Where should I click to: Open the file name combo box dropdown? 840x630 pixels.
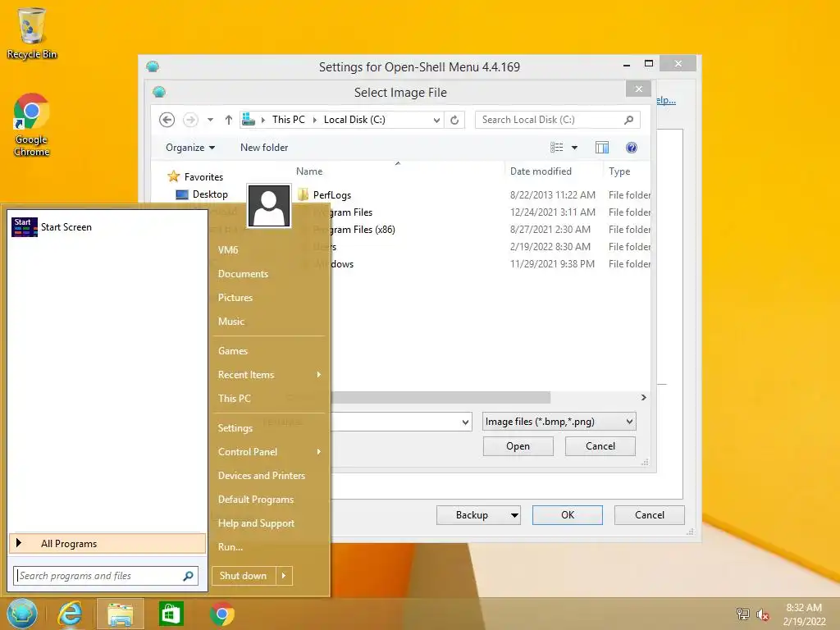[466, 422]
